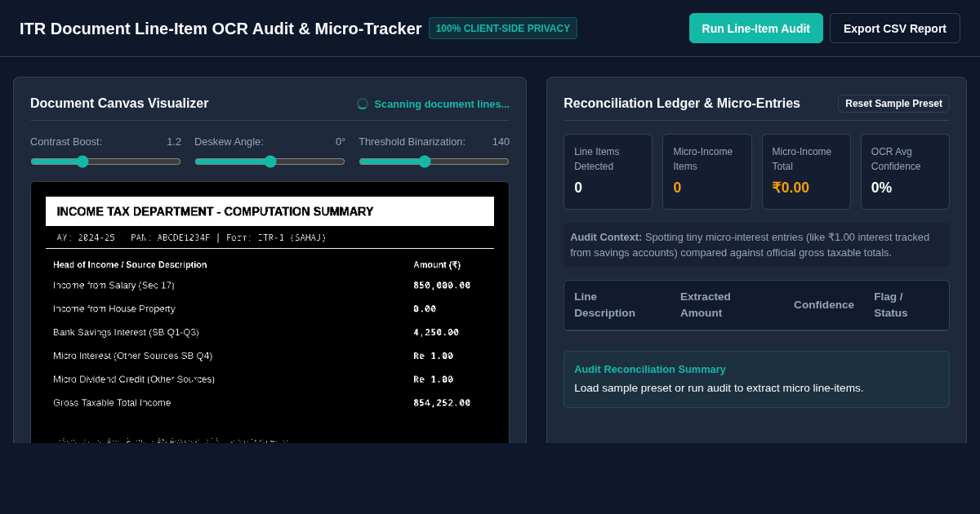Click the Micro Dividend Credit line
The width and height of the screenshot is (980, 514).
(x=134, y=379)
